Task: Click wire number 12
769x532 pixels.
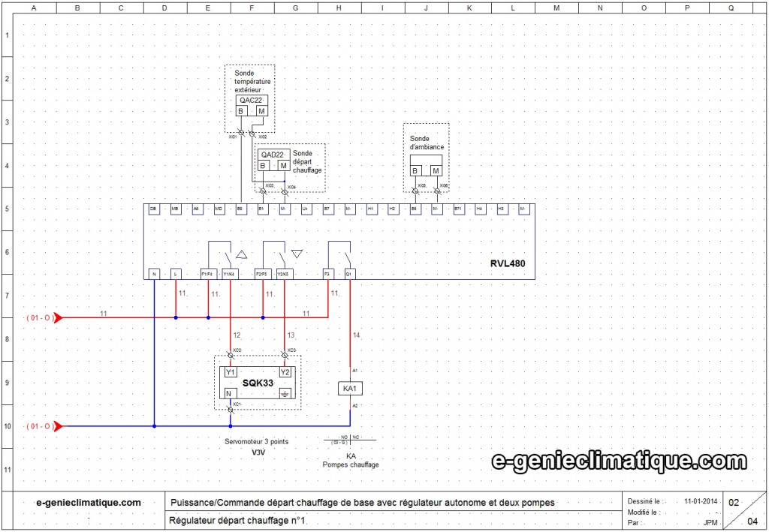Action: (x=237, y=335)
